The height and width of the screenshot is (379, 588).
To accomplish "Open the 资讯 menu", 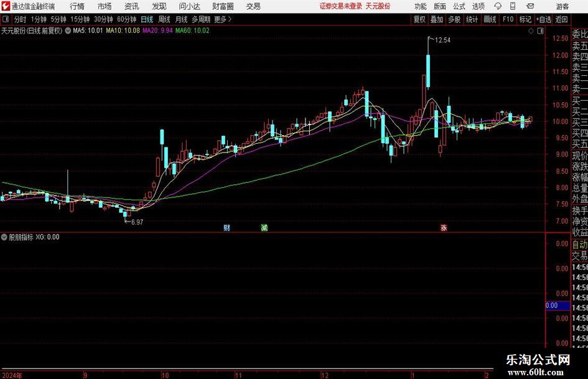I will [132, 6].
